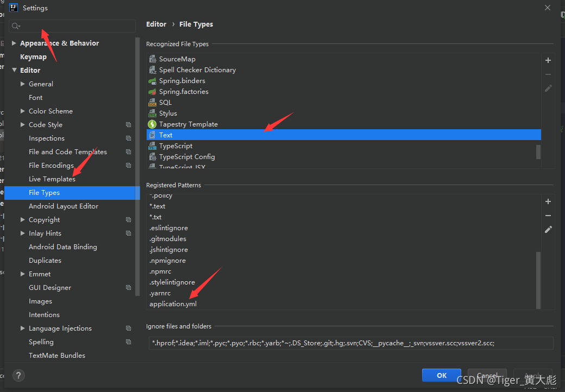This screenshot has width=565, height=392.
Task: Click the Recognized File Types scrollbar thumb
Action: [538, 151]
